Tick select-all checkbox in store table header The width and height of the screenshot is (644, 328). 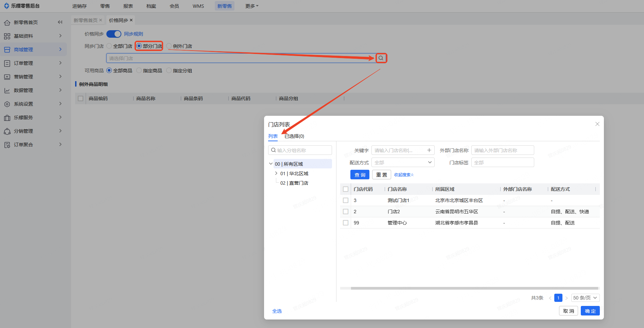[346, 189]
